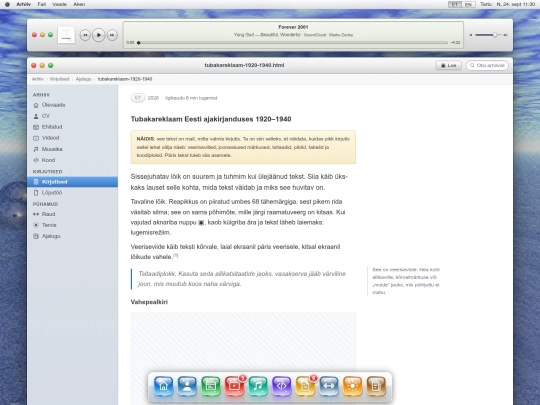Click the footnote reference after vahele
This screenshot has height=405, width=540.
[x=176, y=255]
